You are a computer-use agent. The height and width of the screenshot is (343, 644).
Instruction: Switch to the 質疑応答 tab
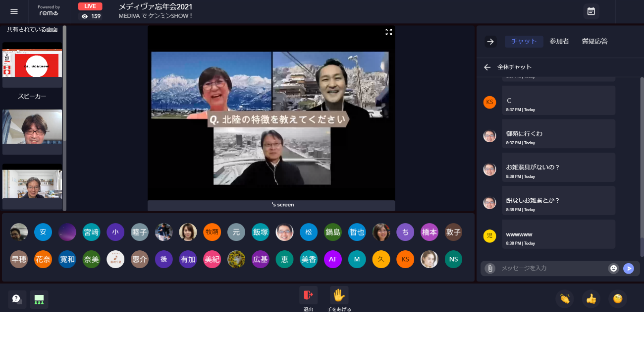pos(594,42)
